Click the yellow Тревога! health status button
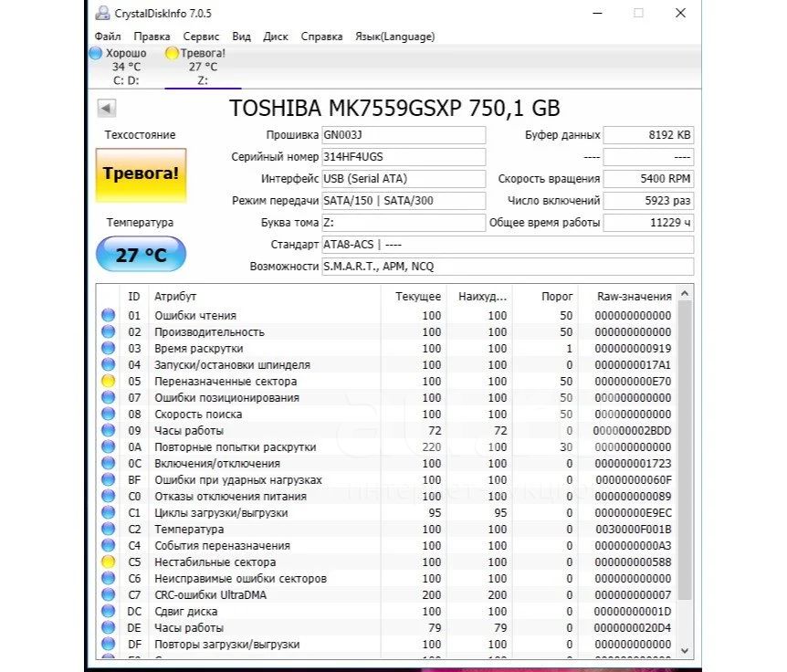 click(x=141, y=175)
